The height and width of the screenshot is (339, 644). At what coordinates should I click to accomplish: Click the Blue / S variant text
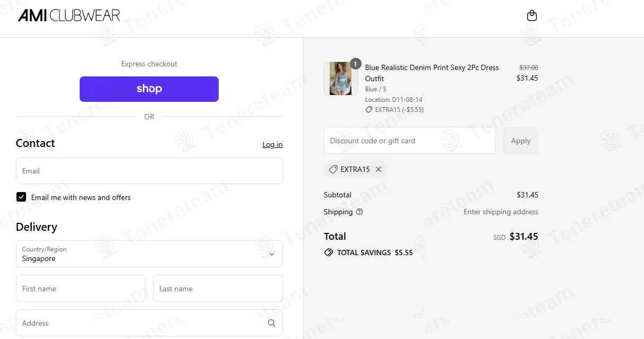pyautogui.click(x=375, y=89)
